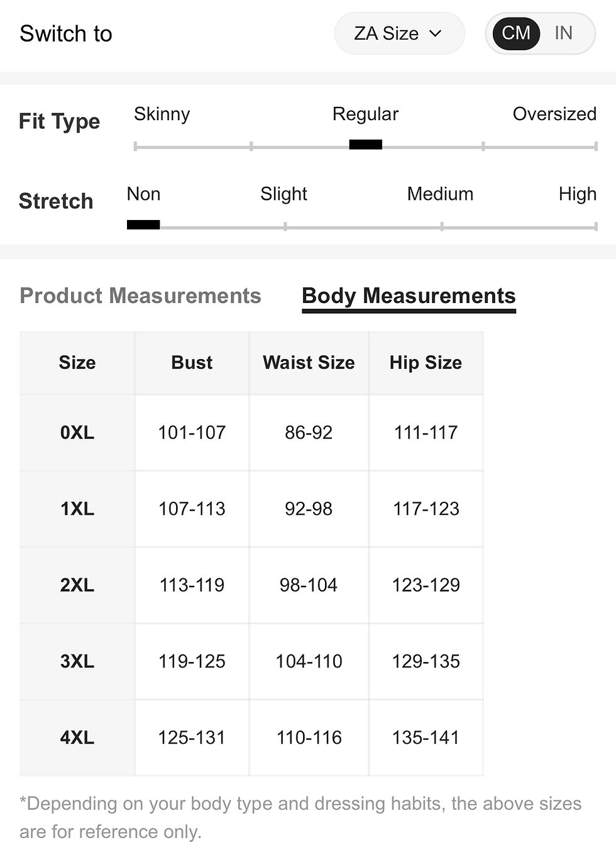
Task: Switch units to IN
Action: pos(563,33)
